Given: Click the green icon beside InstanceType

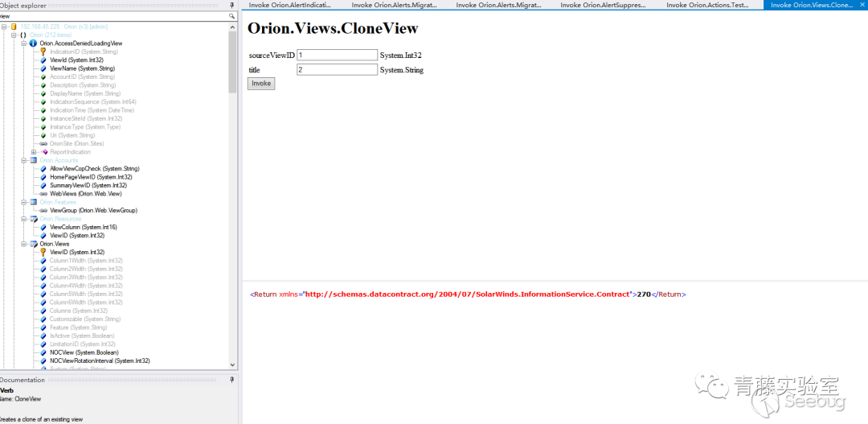Looking at the screenshot, I should (43, 127).
